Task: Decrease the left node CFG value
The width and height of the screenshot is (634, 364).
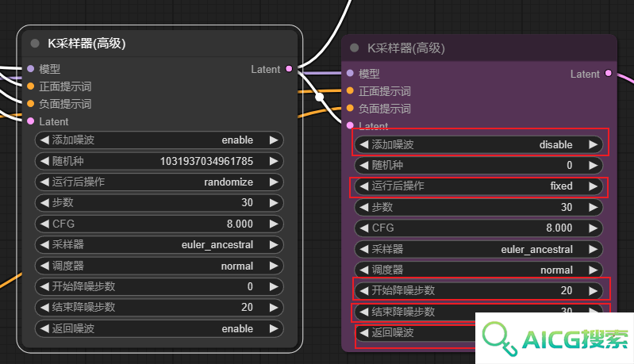Action: (44, 224)
